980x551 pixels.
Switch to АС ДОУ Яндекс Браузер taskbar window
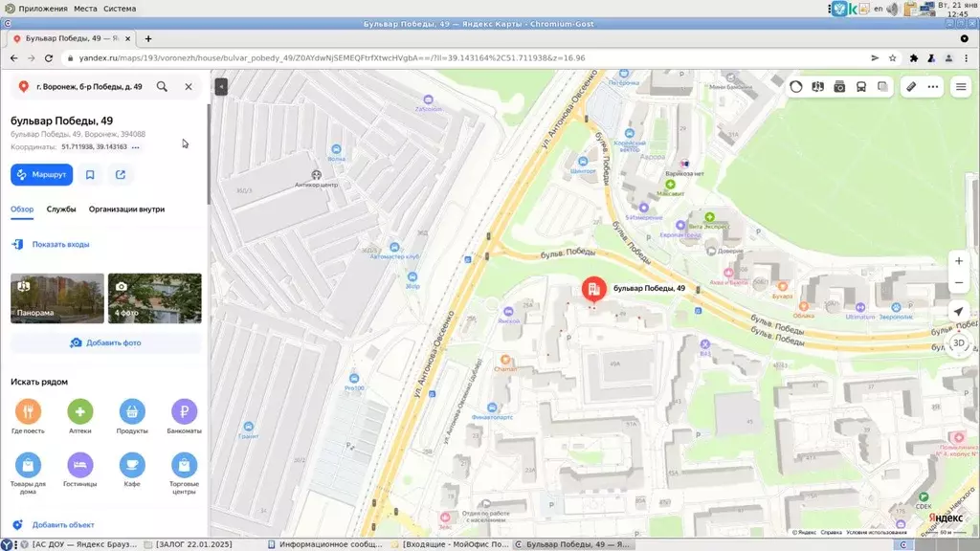[78, 544]
